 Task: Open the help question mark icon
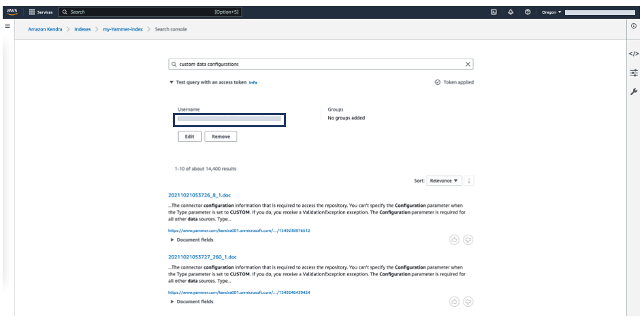coord(528,12)
